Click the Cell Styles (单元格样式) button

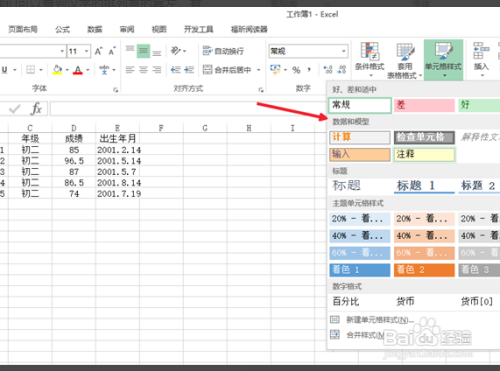click(443, 60)
